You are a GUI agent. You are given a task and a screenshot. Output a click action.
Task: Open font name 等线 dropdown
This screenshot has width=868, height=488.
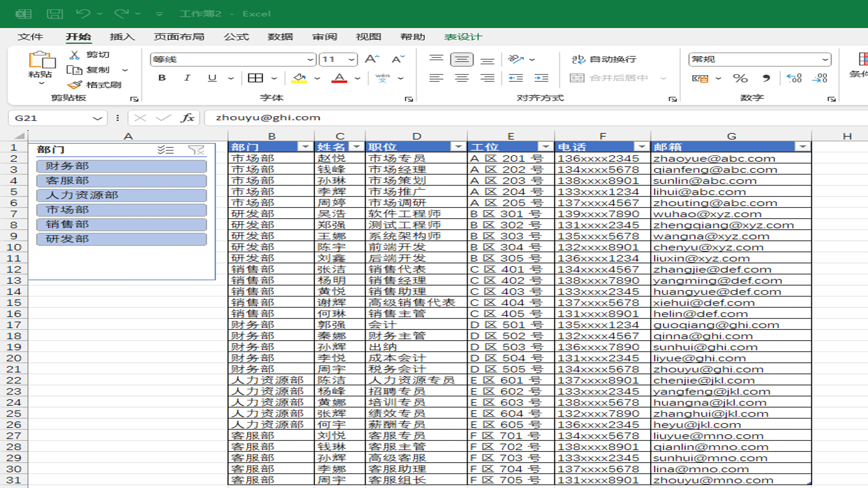click(310, 59)
